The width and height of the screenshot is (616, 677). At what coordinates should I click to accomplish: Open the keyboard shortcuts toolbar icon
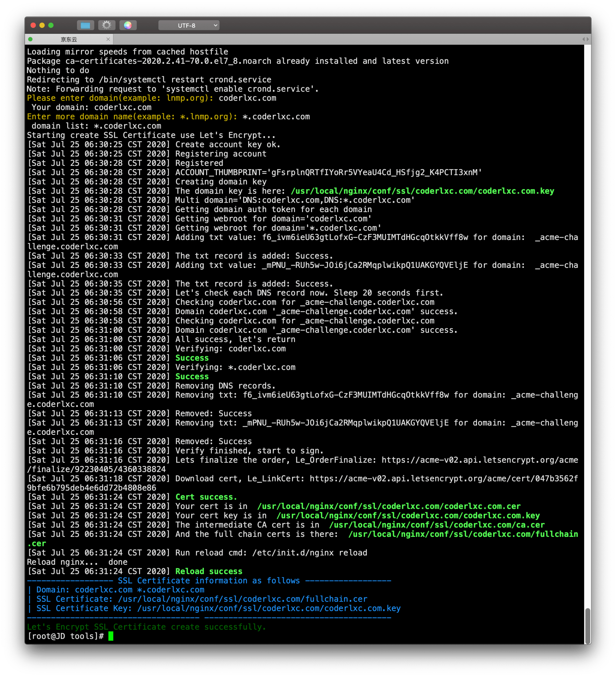pos(85,25)
